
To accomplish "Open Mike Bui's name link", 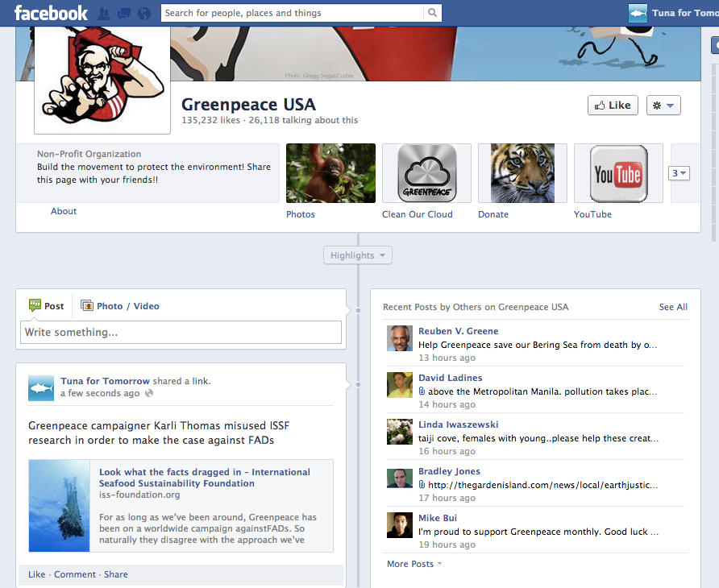I will tap(438, 518).
